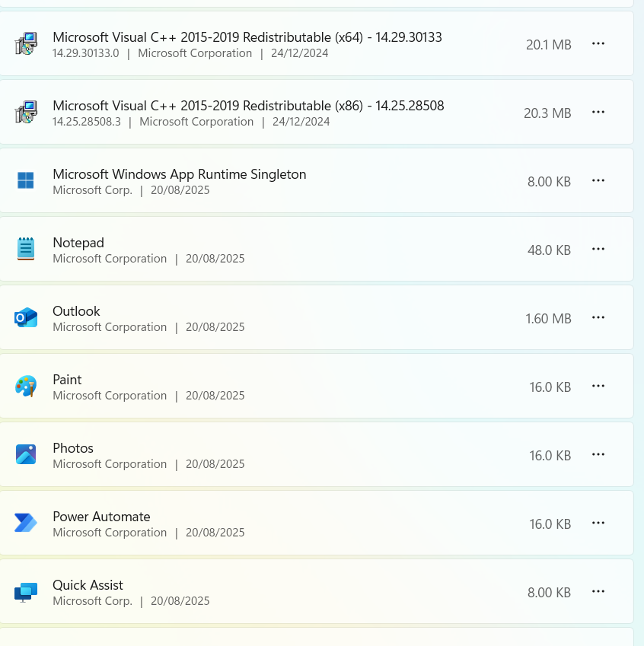Select the Outlook app icon
The height and width of the screenshot is (646, 644).
(26, 317)
